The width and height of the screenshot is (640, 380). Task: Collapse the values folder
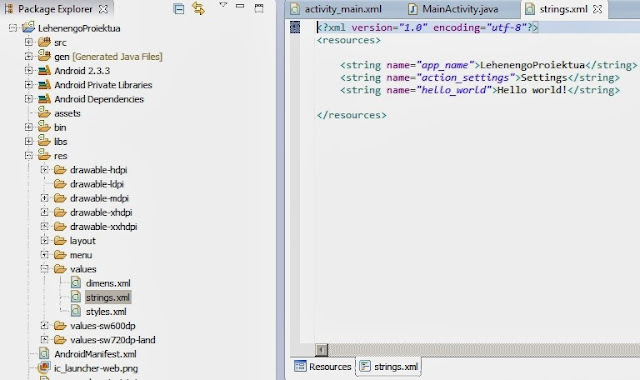(x=44, y=269)
